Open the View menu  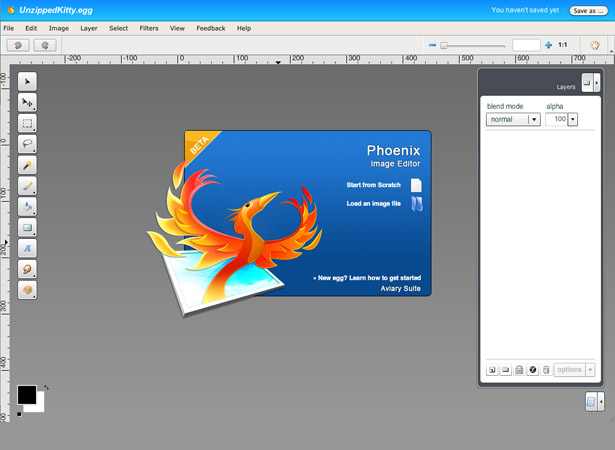pos(177,28)
